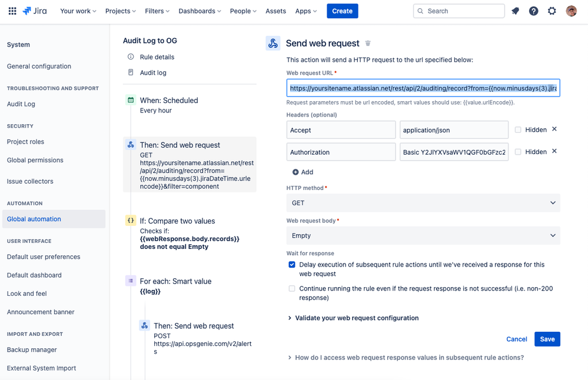Remove the Accept header row
This screenshot has width=588, height=380.
tap(554, 129)
